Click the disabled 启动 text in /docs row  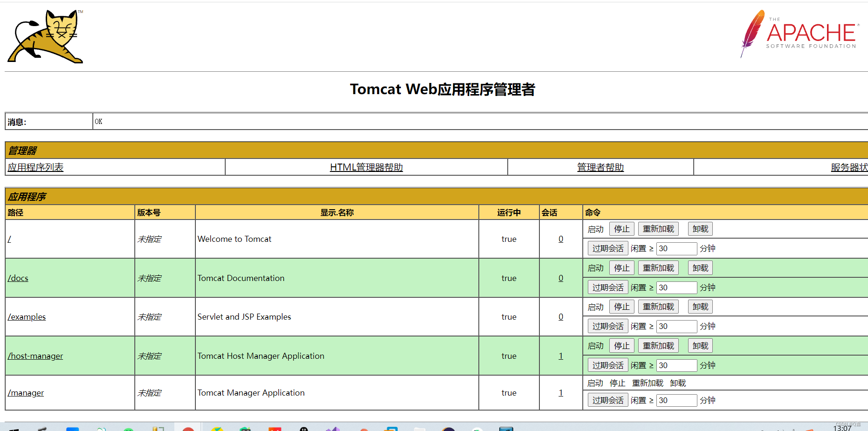[x=595, y=268]
